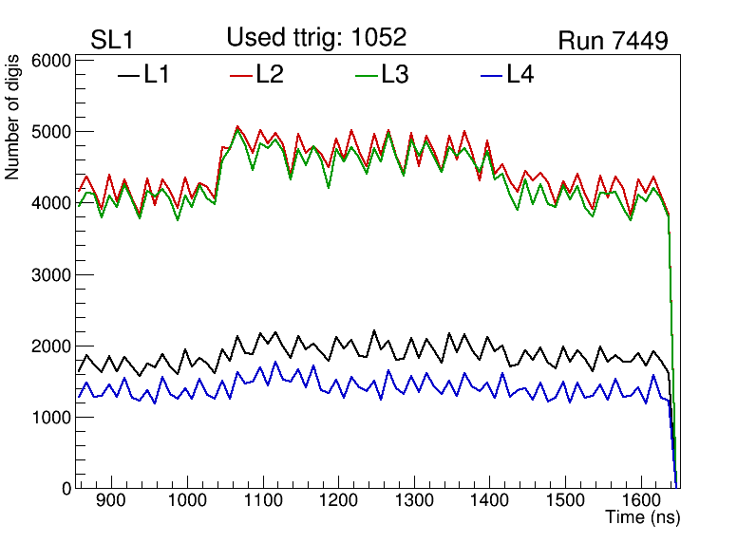The width and height of the screenshot is (756, 543).
Task: Click the 900 tick label on x-axis
Action: (x=112, y=500)
